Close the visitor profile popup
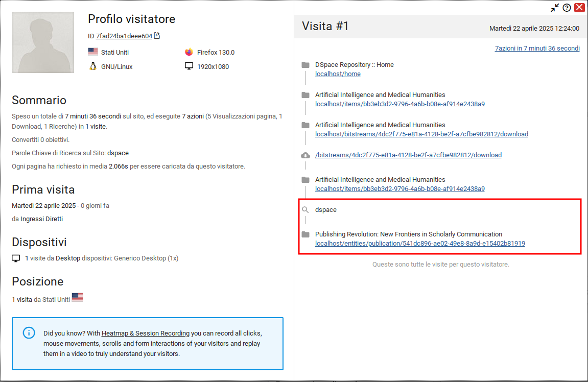Image resolution: width=588 pixels, height=382 pixels. point(579,8)
